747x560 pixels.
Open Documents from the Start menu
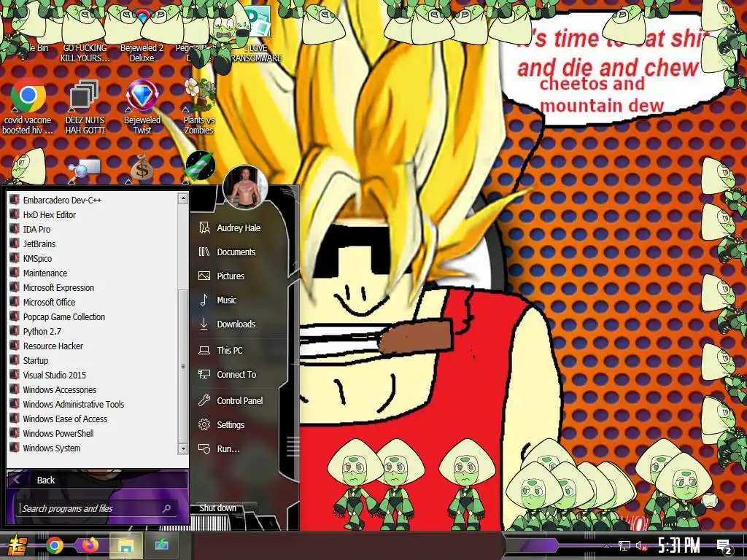click(236, 252)
